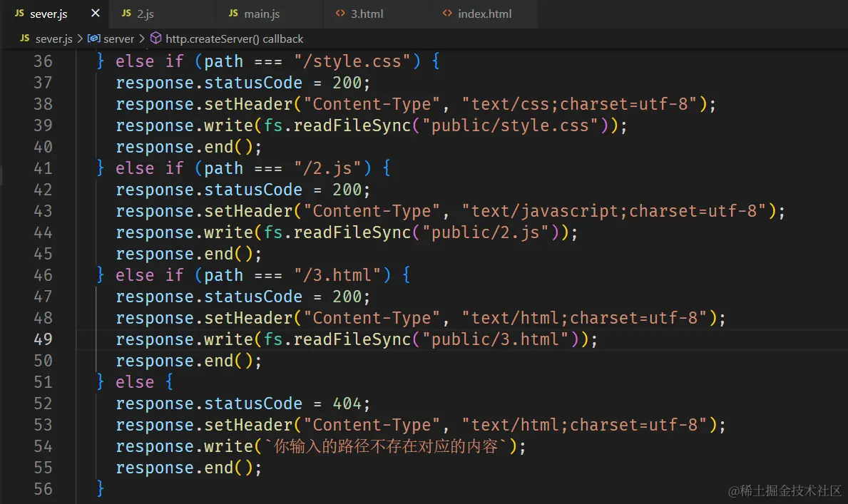Select the sever.js breadcrumb link
This screenshot has height=504, width=848.
[54, 38]
